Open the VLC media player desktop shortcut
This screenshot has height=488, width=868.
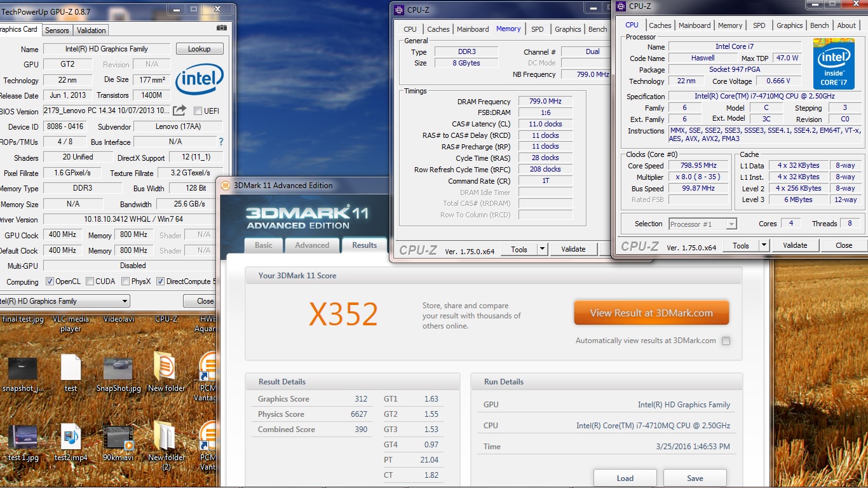pyautogui.click(x=71, y=323)
